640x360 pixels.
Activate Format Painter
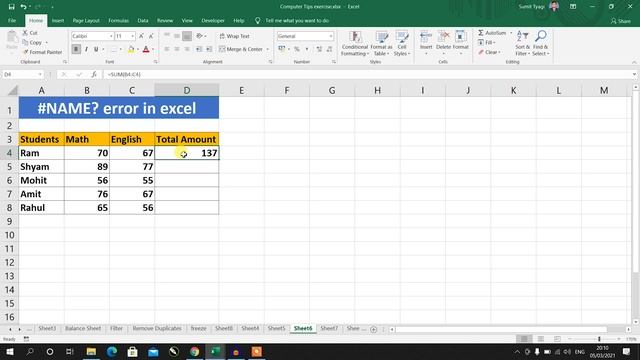tap(42, 52)
